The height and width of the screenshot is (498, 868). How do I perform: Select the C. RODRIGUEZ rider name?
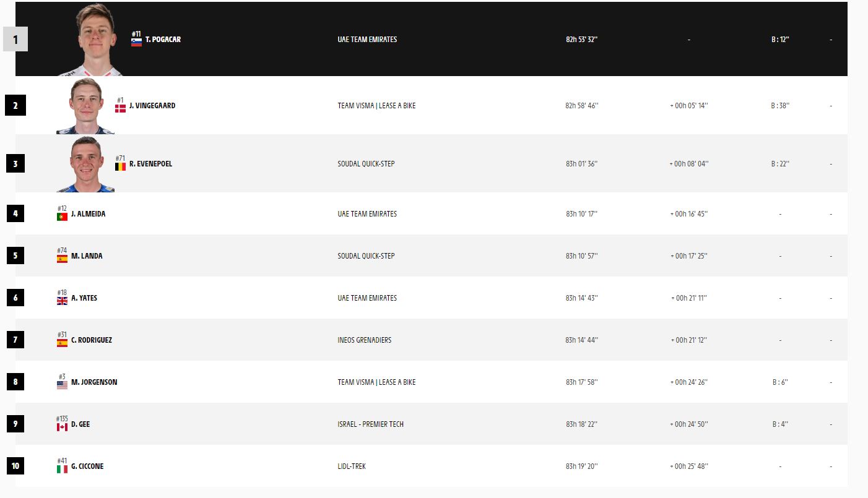[x=92, y=340]
